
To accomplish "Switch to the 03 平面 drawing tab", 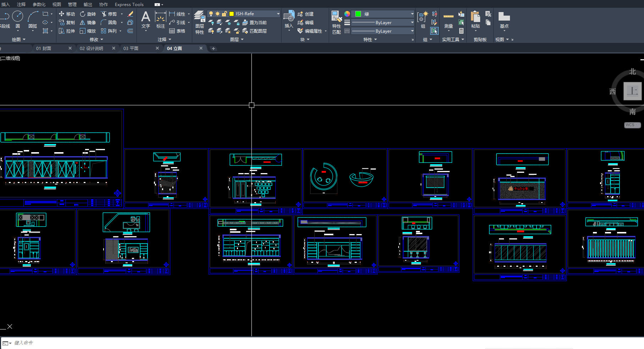I will click(131, 48).
